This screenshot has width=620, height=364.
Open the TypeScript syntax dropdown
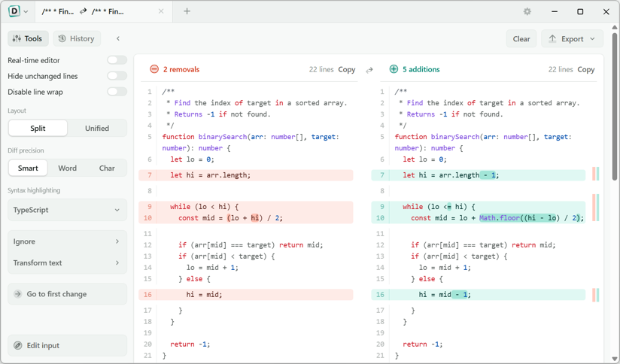pyautogui.click(x=67, y=210)
